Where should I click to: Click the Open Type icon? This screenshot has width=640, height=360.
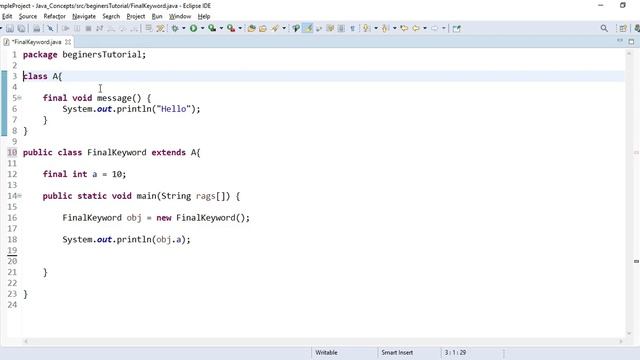[x=275, y=29]
